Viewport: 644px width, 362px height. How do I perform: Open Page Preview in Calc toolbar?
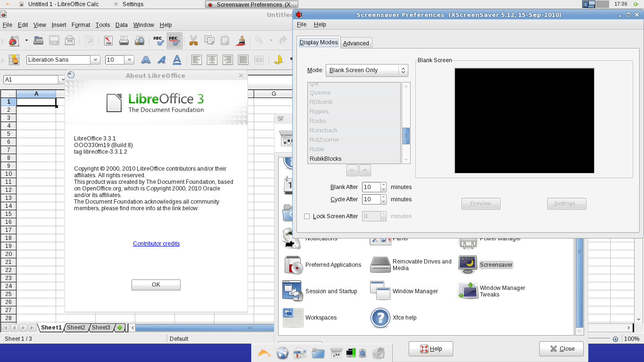[140, 41]
